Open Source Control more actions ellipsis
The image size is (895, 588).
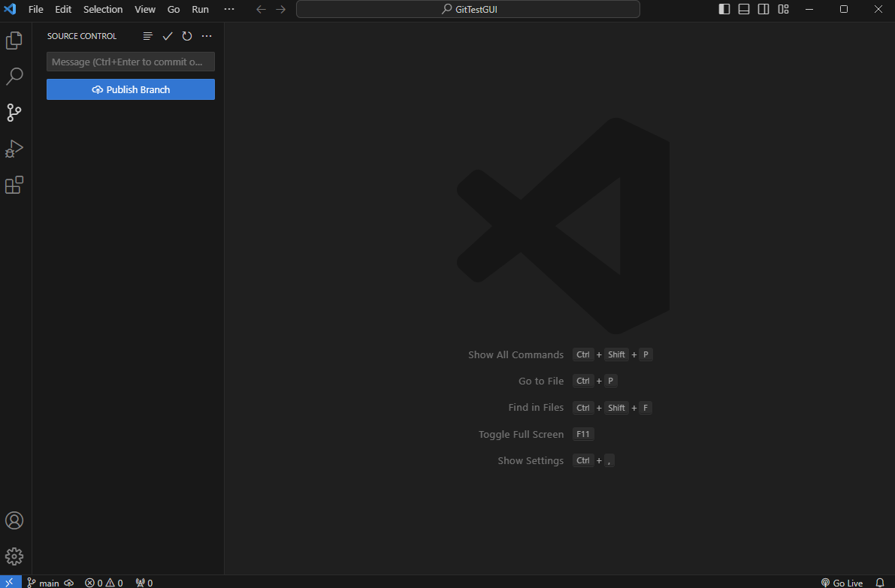pyautogui.click(x=207, y=36)
